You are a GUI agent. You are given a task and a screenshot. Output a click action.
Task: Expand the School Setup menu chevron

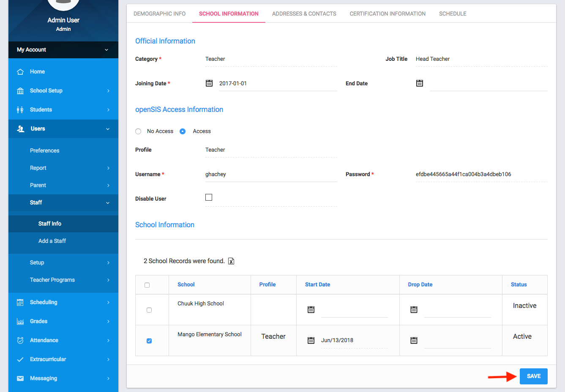tap(108, 91)
